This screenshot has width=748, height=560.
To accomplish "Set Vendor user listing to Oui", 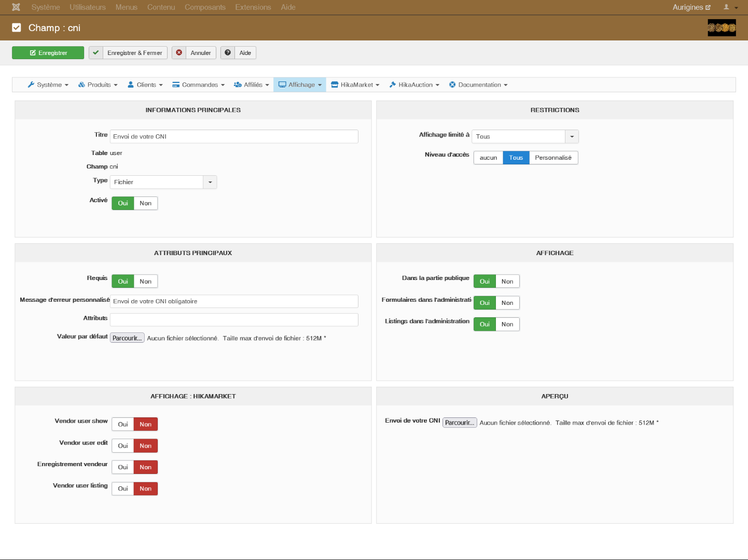I will (x=123, y=489).
